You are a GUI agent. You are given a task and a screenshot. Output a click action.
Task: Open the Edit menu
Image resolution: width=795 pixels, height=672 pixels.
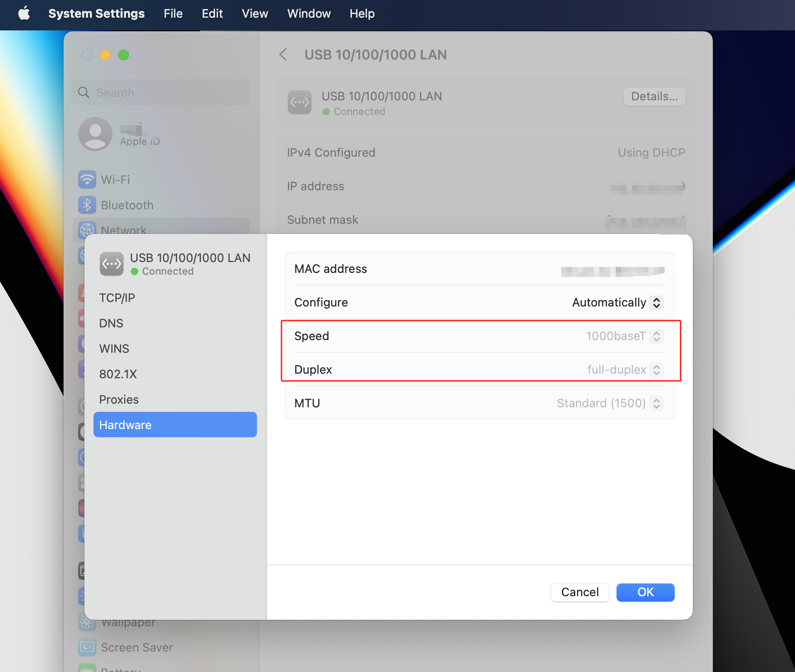tap(212, 14)
